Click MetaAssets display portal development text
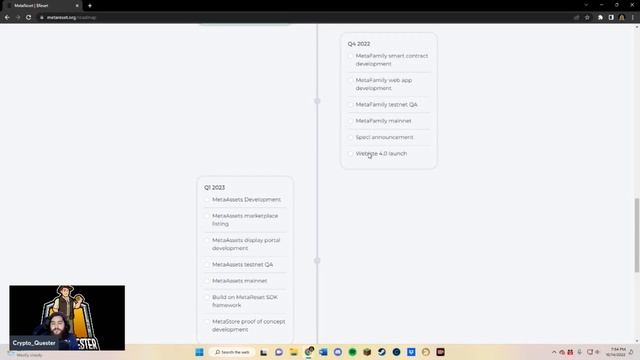The width and height of the screenshot is (640, 360). 246,244
